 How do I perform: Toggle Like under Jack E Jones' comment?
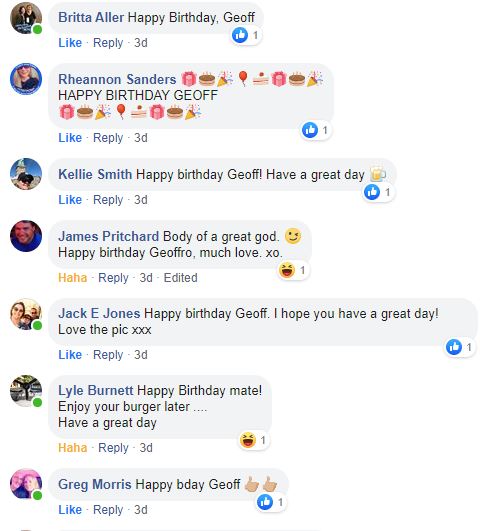click(70, 355)
